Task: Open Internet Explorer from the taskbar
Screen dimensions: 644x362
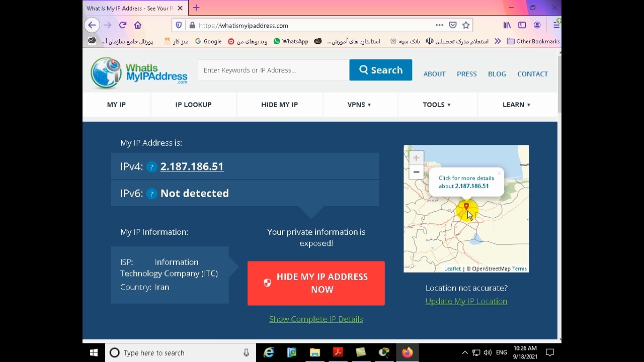Action: coord(269,352)
